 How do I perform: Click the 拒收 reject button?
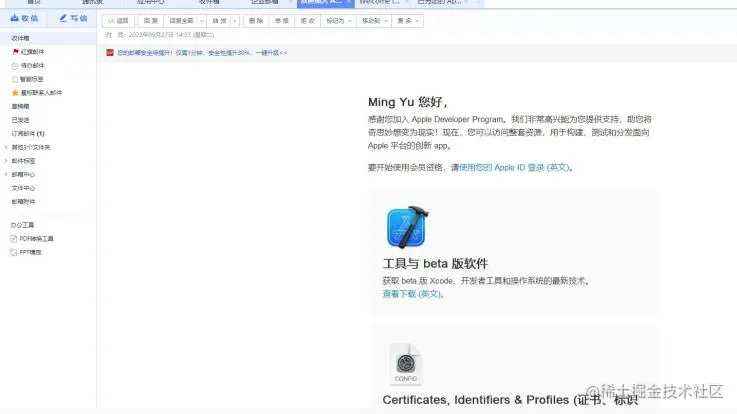pyautogui.click(x=307, y=21)
